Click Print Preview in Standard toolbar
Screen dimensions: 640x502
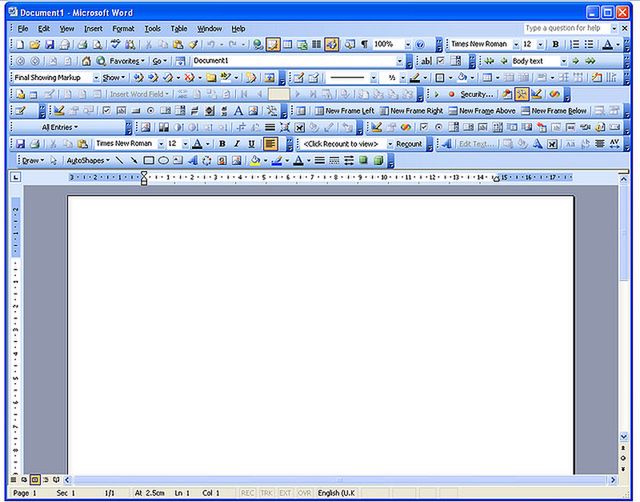[x=97, y=44]
